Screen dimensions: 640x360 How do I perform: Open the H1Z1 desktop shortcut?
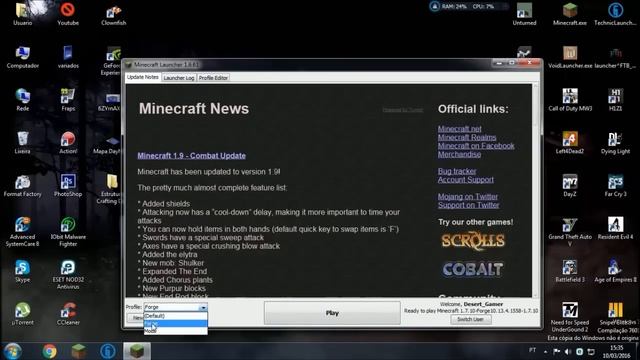click(x=616, y=100)
